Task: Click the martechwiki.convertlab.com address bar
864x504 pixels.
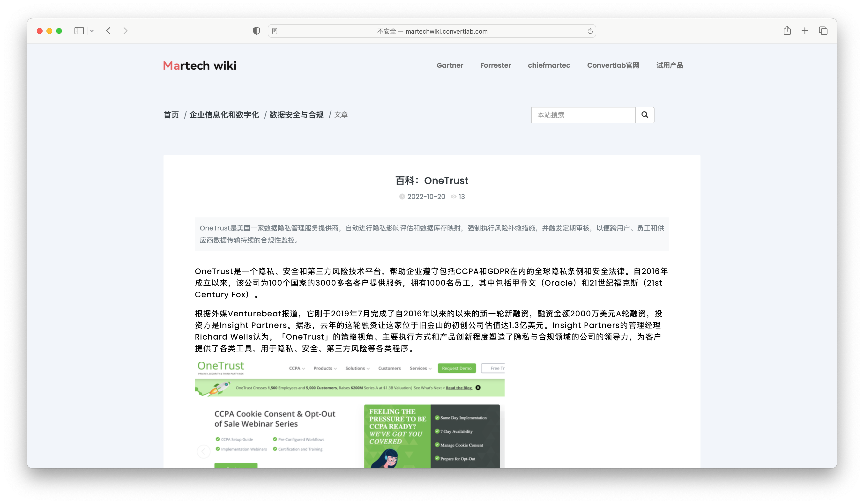Action: pos(432,31)
